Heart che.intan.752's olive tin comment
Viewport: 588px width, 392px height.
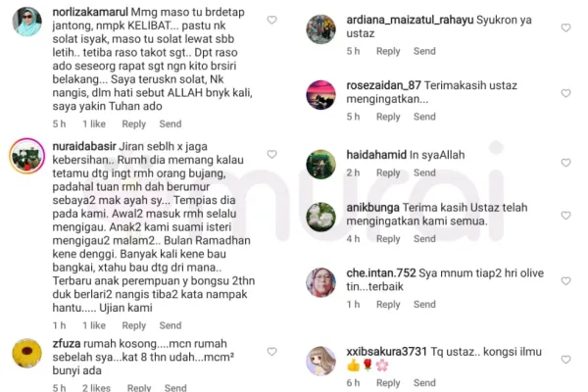coord(565,281)
